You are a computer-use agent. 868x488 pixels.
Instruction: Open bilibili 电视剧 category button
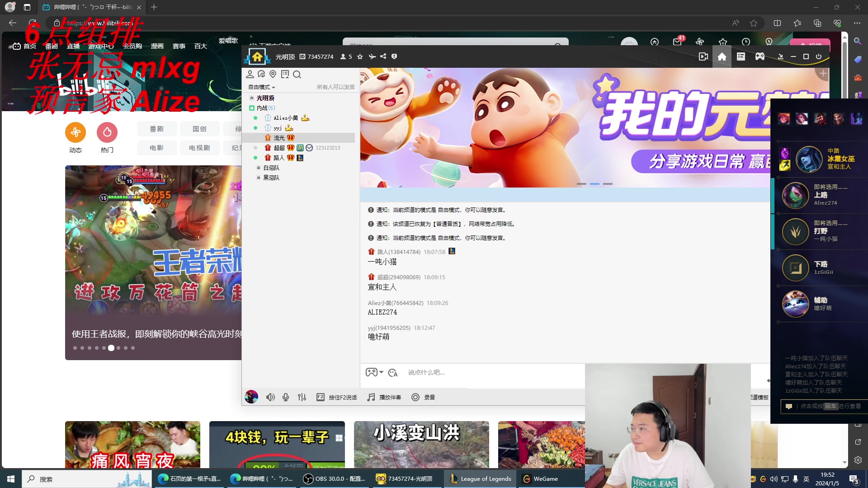(x=199, y=148)
